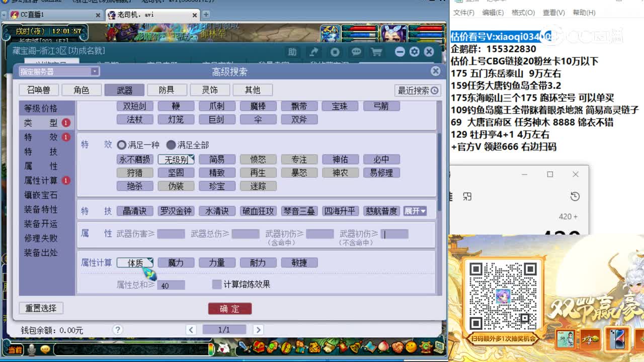Open the treasure chest icon in game toolbar
The image size is (644, 362).
coord(258,347)
